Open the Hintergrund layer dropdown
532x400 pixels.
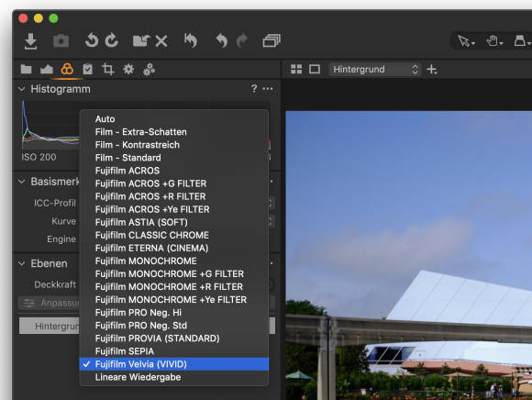click(374, 70)
